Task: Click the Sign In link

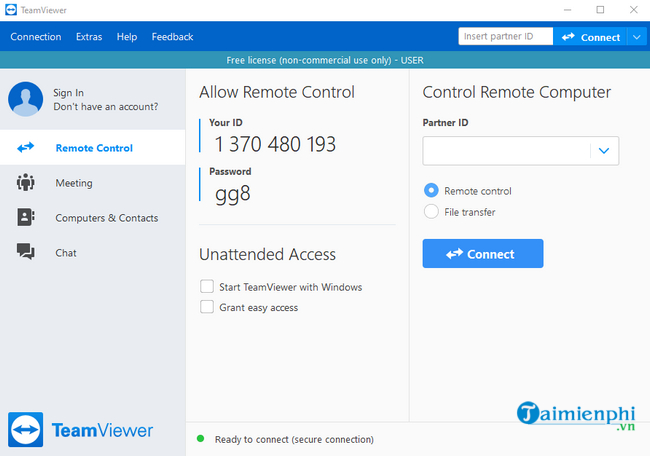Action: pyautogui.click(x=68, y=93)
